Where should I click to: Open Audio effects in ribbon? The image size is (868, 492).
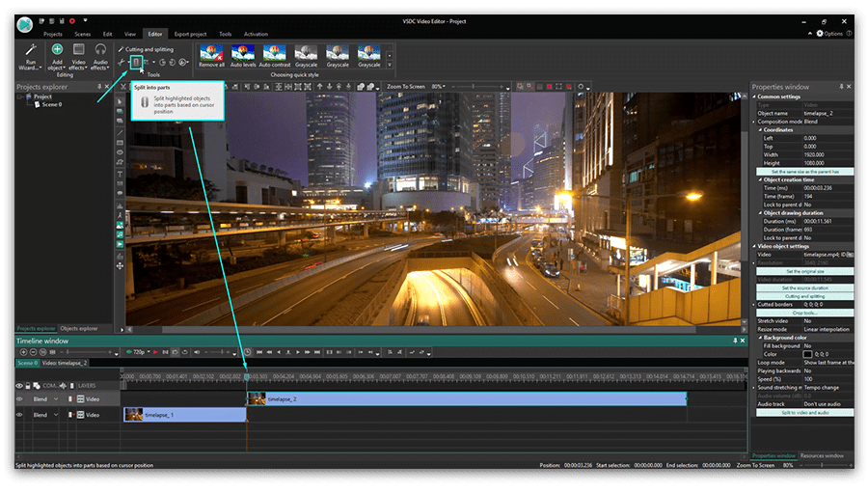click(x=100, y=57)
